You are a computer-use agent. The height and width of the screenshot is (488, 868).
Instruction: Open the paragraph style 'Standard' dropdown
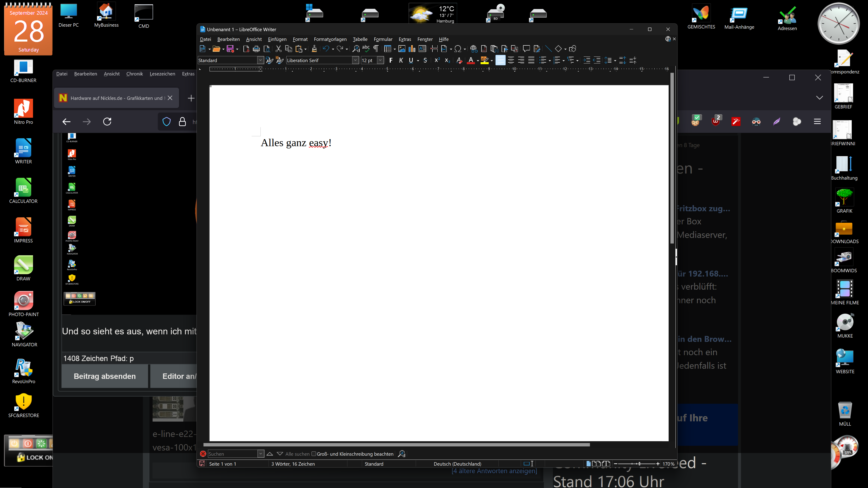(260, 61)
